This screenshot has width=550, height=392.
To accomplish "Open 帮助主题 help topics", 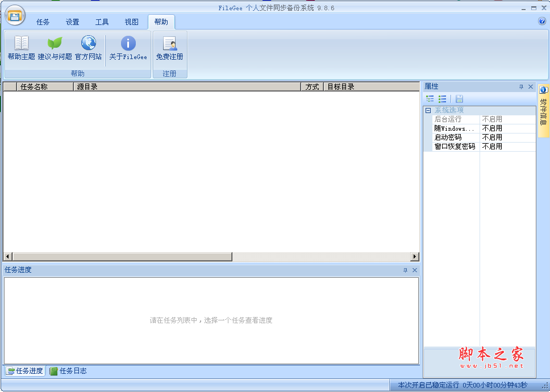I will point(22,48).
